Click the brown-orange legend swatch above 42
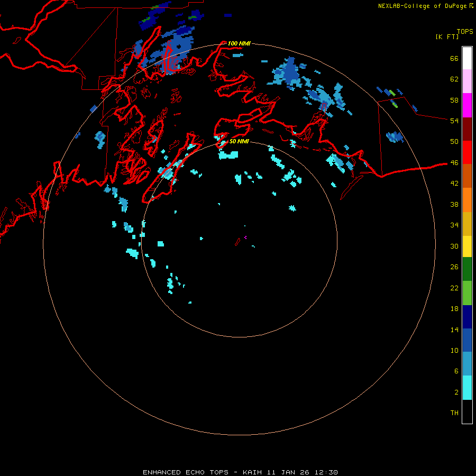Image resolution: width=476 pixels, height=476 pixels. [x=467, y=176]
